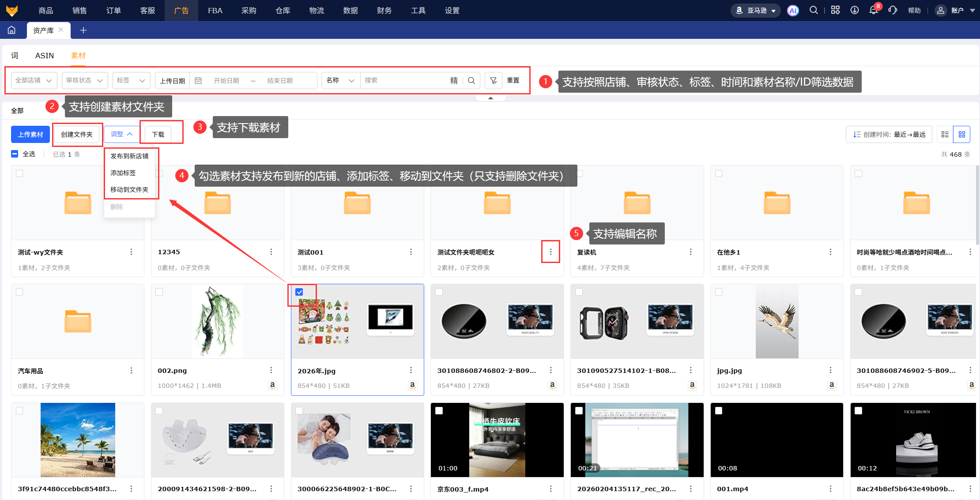Switch to the ASIN tab
This screenshot has width=980, height=500.
click(x=45, y=56)
